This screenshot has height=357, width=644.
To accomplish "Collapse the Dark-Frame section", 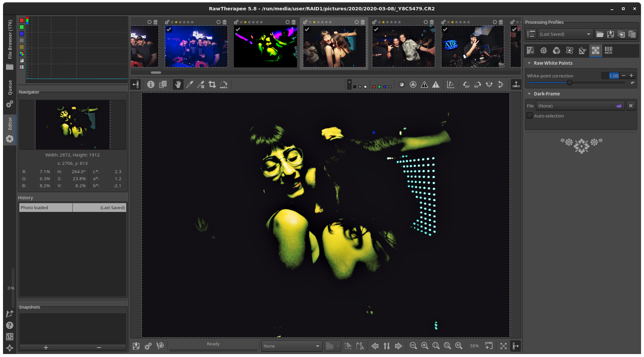I will [529, 94].
